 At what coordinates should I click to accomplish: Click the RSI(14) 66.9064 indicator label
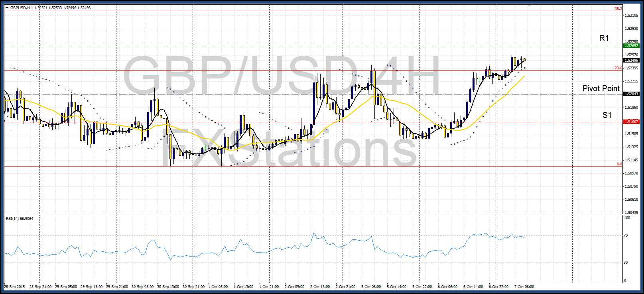point(20,219)
